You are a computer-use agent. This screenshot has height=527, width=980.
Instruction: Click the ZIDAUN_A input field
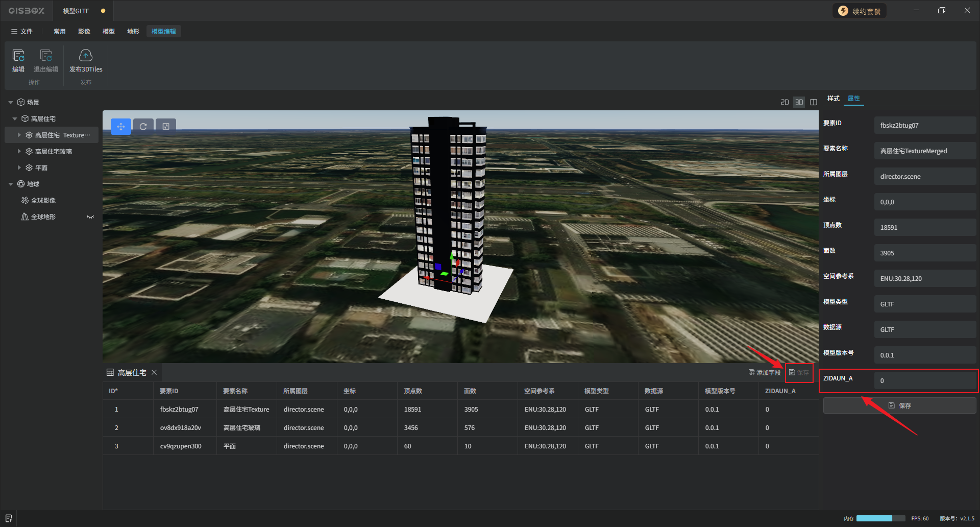point(924,381)
